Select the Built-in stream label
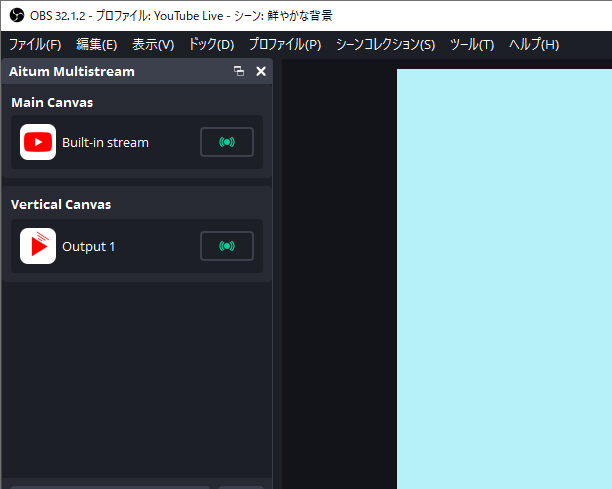This screenshot has width=612, height=489. (x=105, y=142)
